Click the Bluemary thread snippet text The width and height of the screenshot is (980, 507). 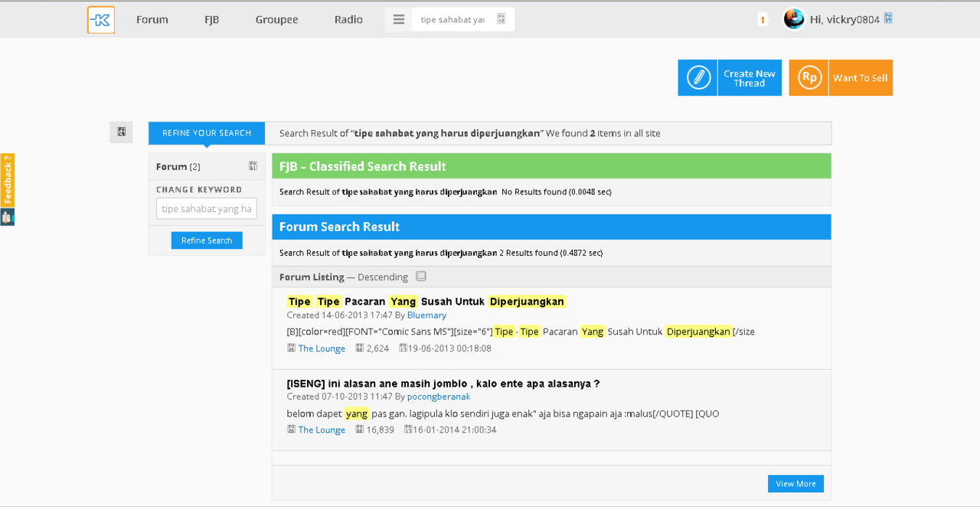(521, 332)
